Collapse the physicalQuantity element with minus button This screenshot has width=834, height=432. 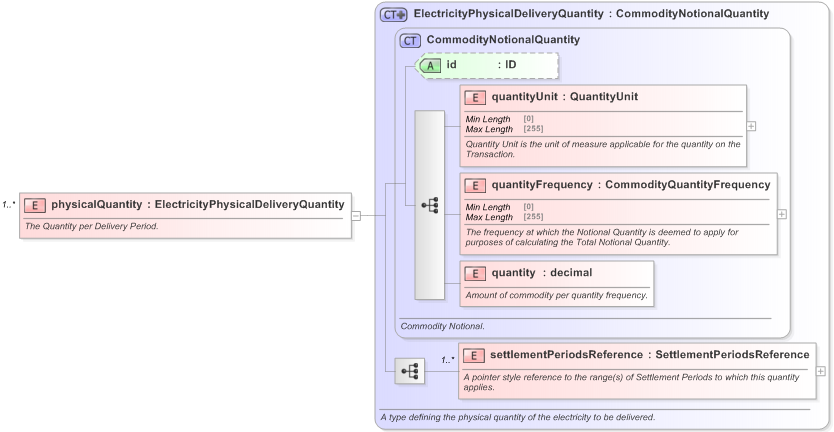point(356,215)
